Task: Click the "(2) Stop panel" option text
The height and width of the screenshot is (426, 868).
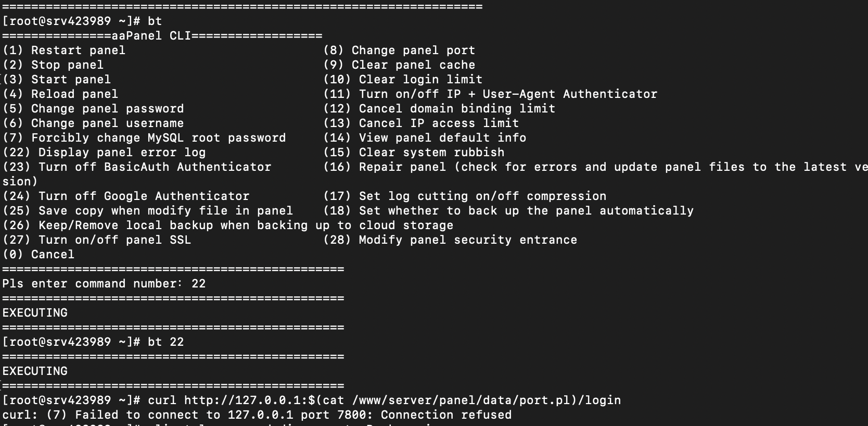Action: 53,65
